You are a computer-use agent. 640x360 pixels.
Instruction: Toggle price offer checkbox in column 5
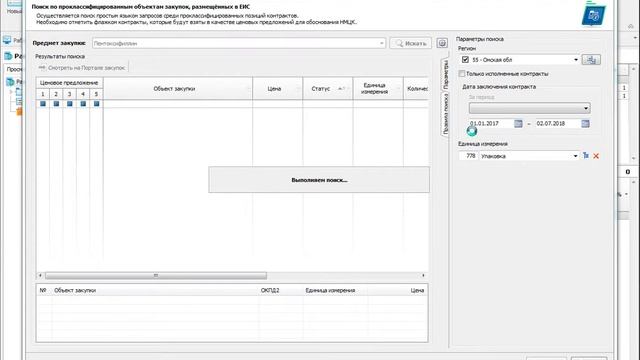(97, 104)
